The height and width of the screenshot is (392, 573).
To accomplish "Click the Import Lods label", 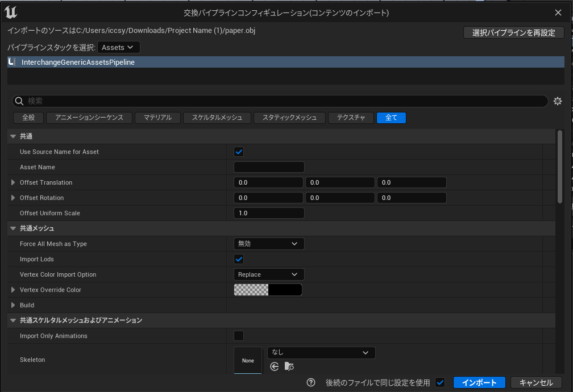I will tap(36, 259).
